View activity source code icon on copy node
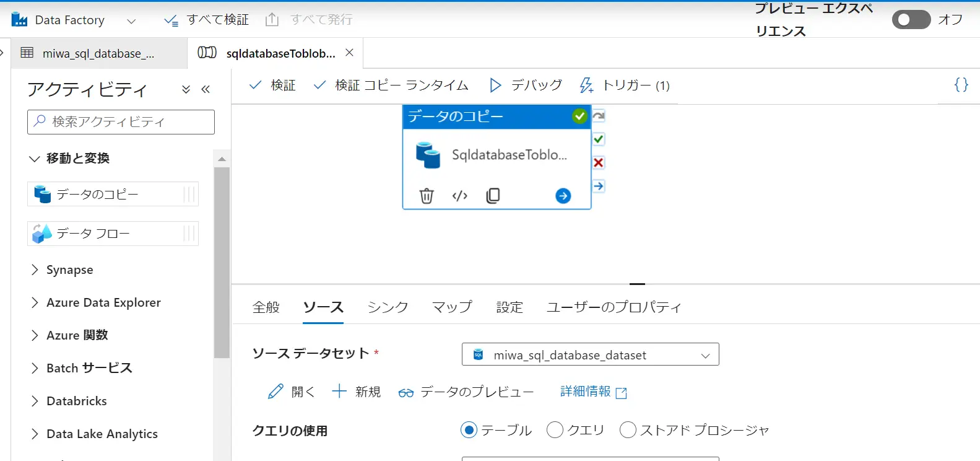 pos(460,196)
